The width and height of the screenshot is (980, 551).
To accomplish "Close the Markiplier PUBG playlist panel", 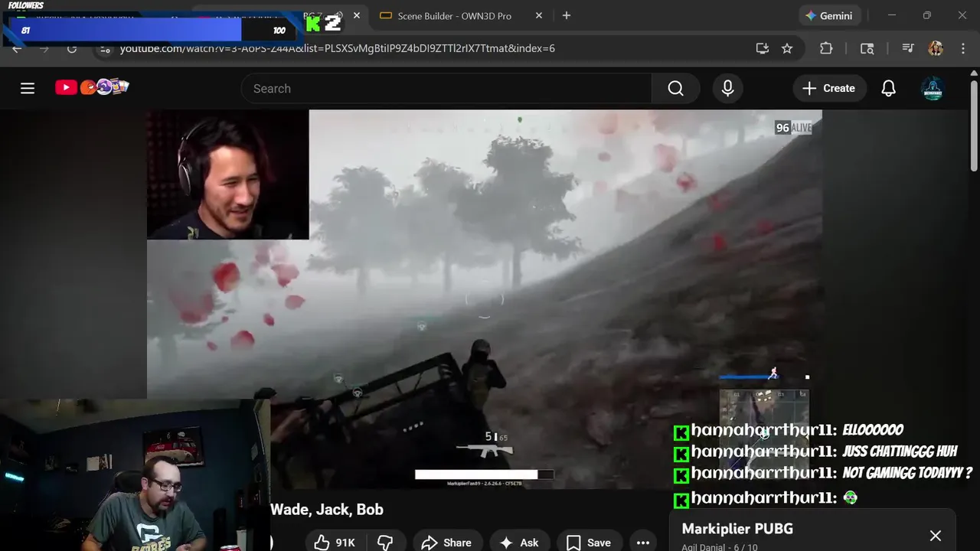I will coord(936,536).
